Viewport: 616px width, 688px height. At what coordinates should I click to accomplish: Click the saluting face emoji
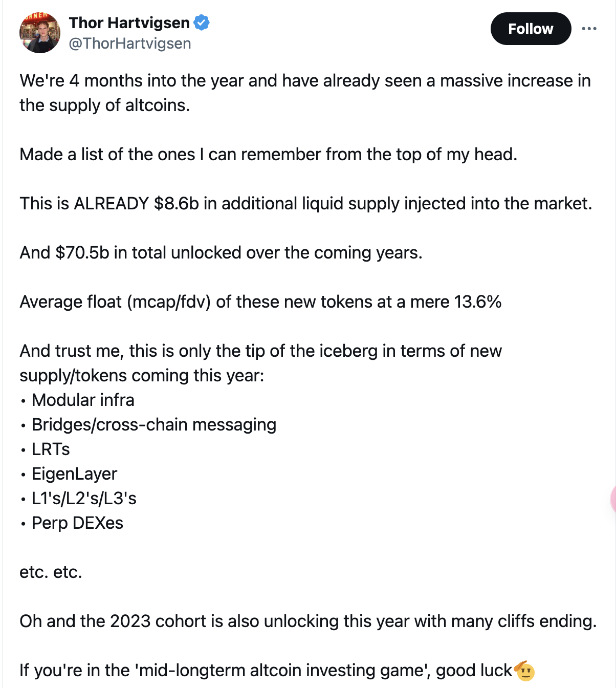(x=525, y=671)
